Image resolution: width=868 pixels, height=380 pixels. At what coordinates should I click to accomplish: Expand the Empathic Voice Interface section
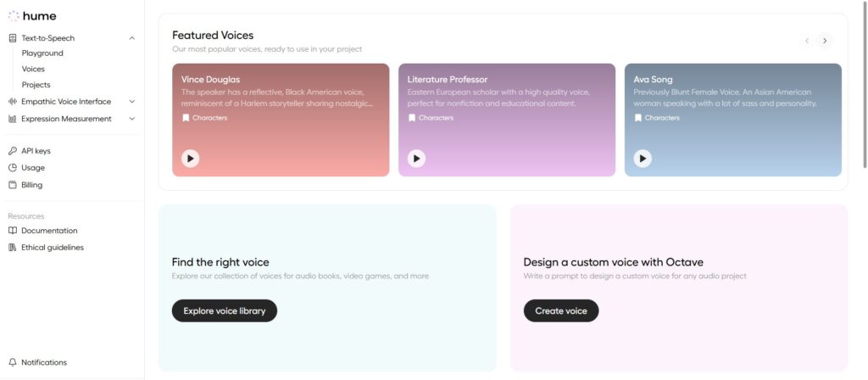131,102
